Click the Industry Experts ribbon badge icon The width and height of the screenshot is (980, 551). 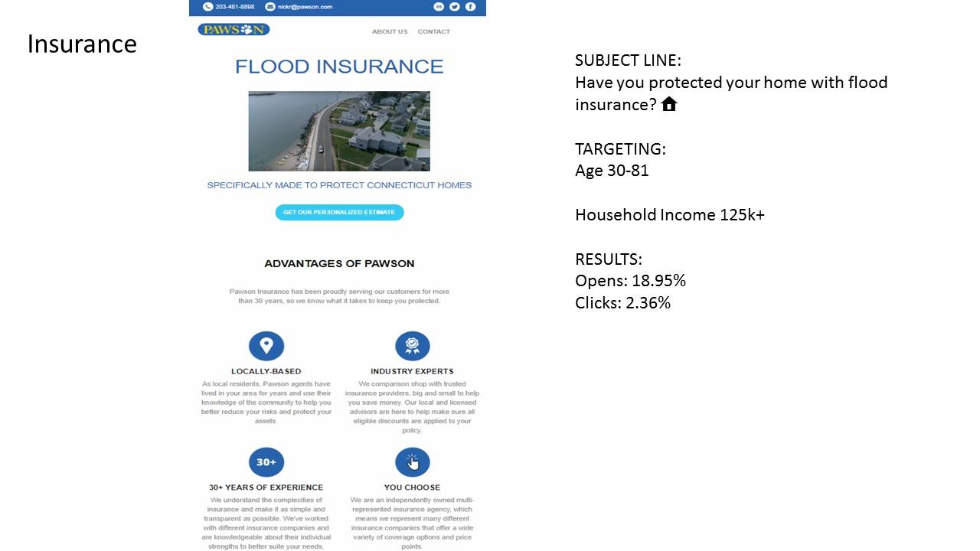pos(412,346)
